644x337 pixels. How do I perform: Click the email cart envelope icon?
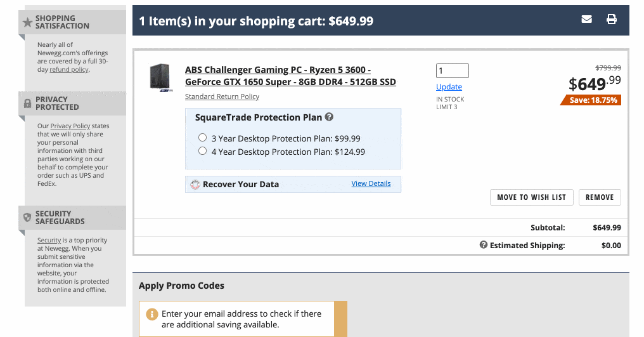(x=586, y=20)
